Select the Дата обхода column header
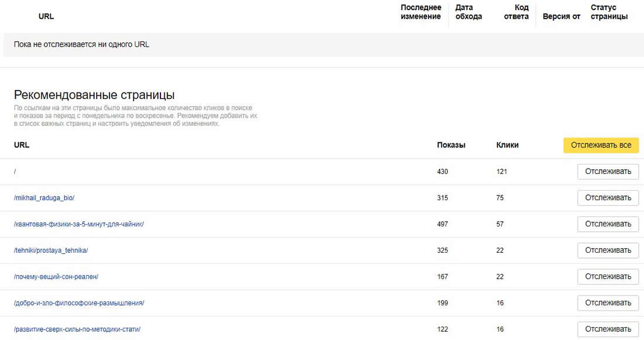Image resolution: width=644 pixels, height=340 pixels. [468, 12]
